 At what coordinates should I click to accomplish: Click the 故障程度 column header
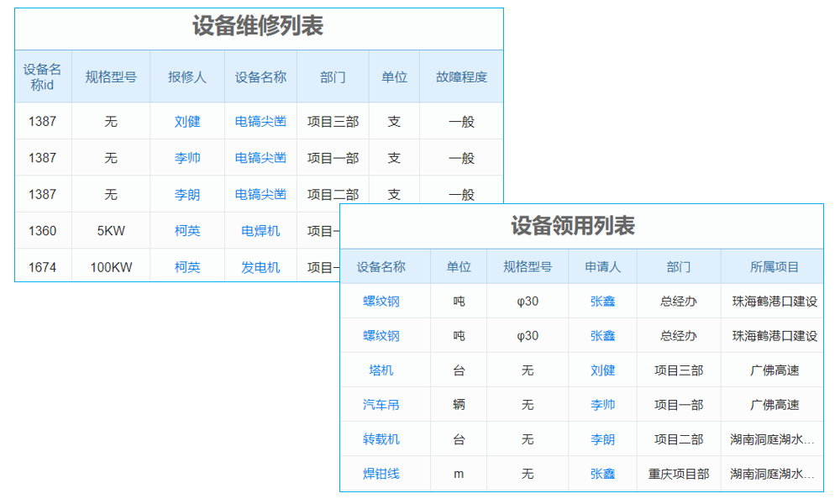coord(462,76)
